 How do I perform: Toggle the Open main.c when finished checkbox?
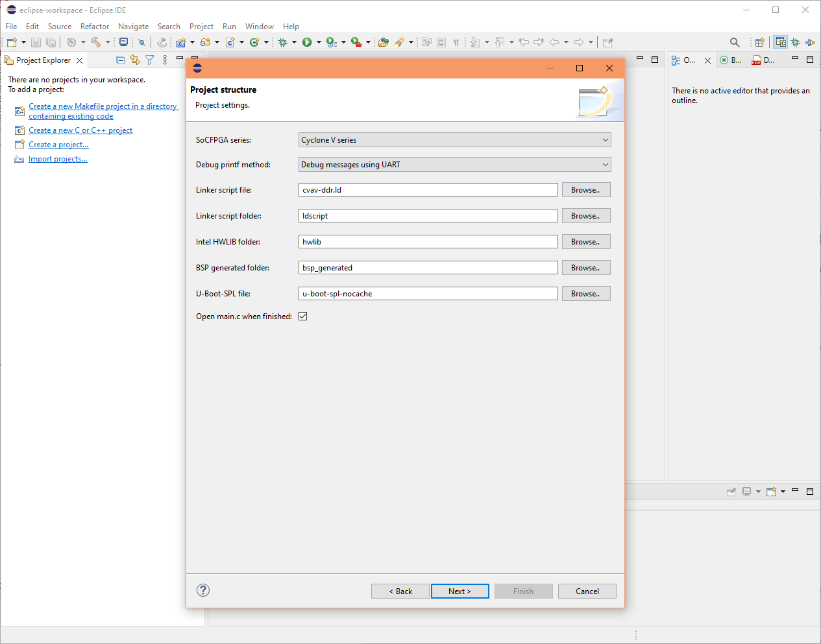point(303,316)
